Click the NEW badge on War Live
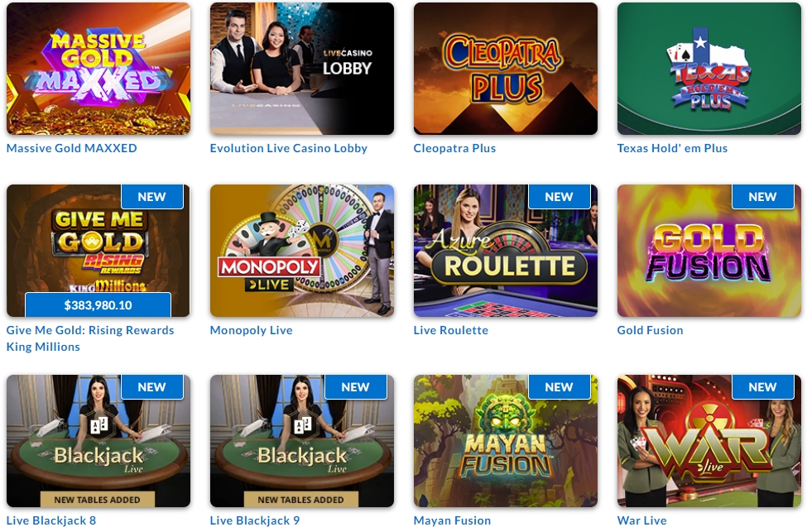This screenshot has height=532, width=807. pyautogui.click(x=763, y=387)
